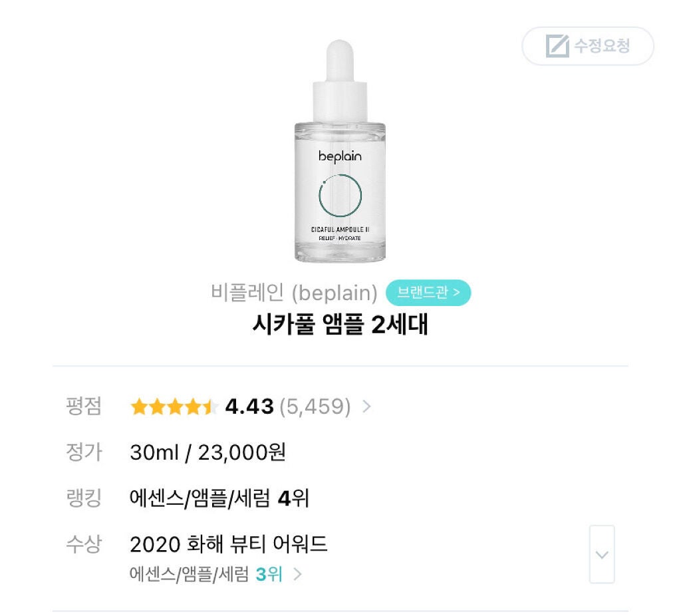Screen dimensions: 681x616
Task: Open the 수정요청 edit request button
Action: [x=588, y=46]
